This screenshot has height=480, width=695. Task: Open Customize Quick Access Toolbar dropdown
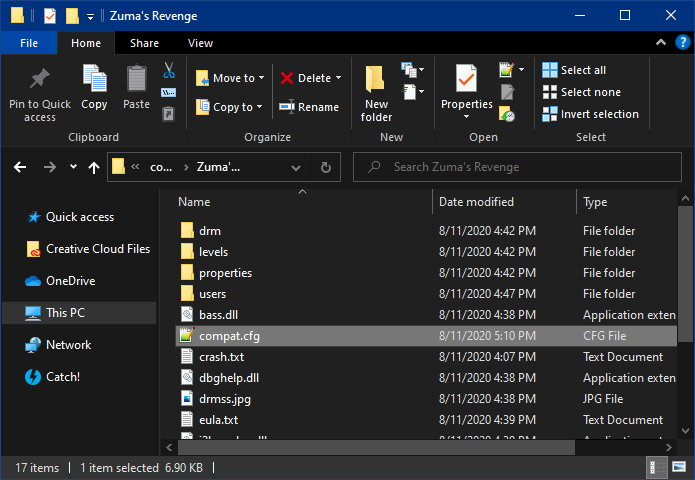coord(90,17)
